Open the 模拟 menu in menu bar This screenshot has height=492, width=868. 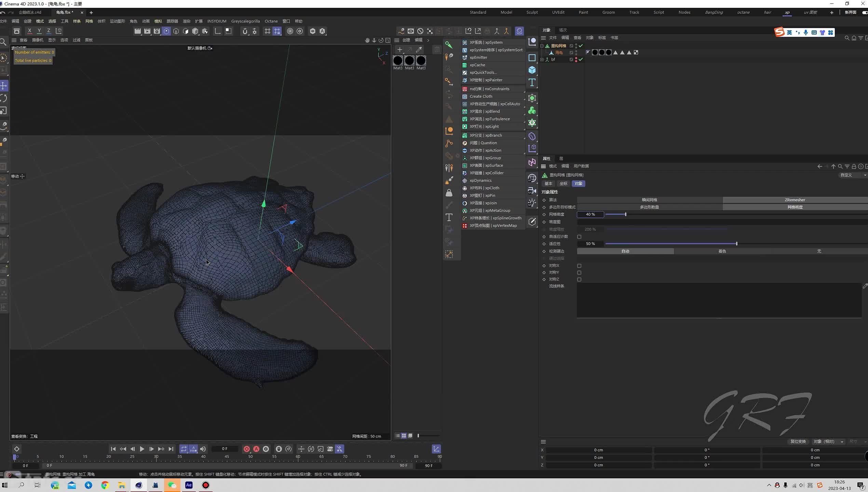(x=158, y=21)
